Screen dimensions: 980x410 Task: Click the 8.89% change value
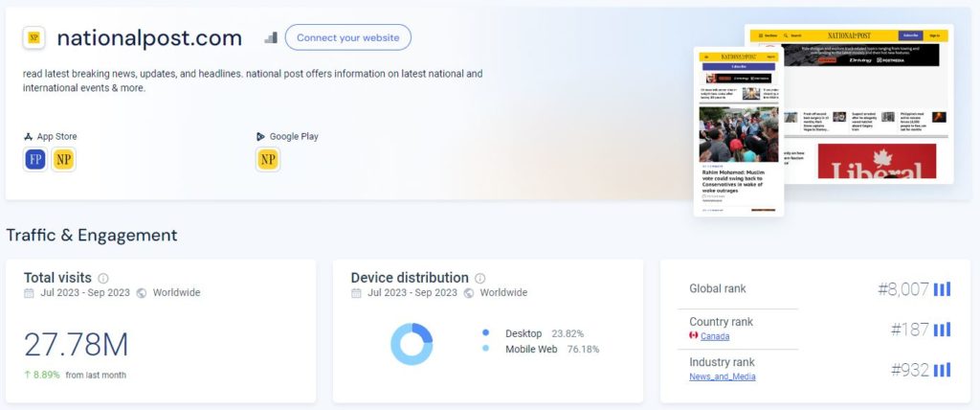tap(47, 375)
